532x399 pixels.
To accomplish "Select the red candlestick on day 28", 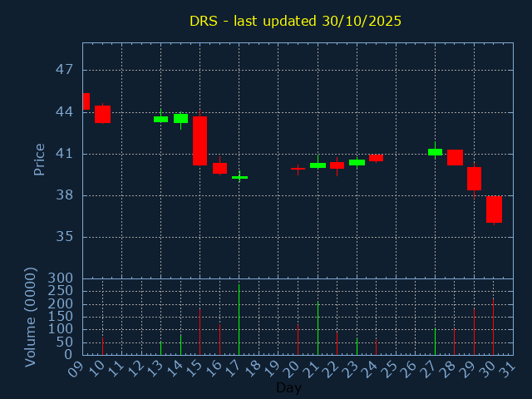I will point(455,157).
